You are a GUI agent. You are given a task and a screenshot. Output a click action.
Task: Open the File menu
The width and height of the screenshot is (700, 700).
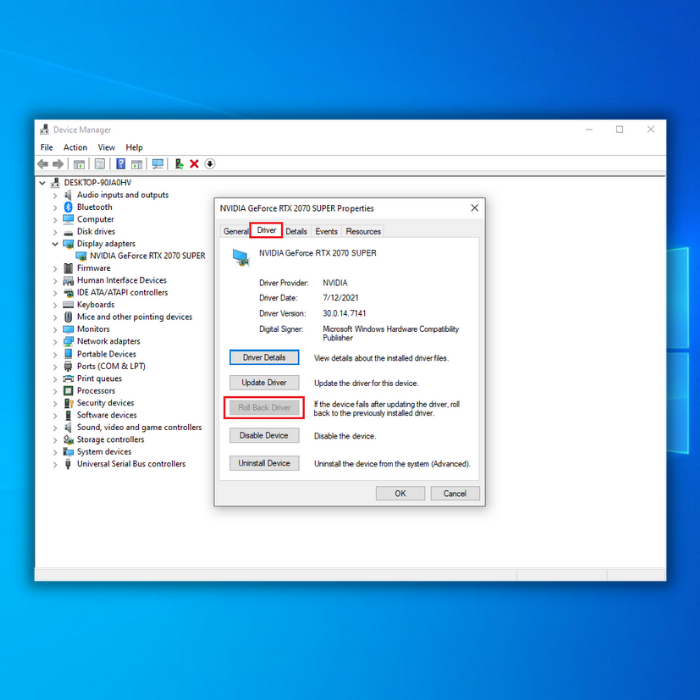(46, 147)
